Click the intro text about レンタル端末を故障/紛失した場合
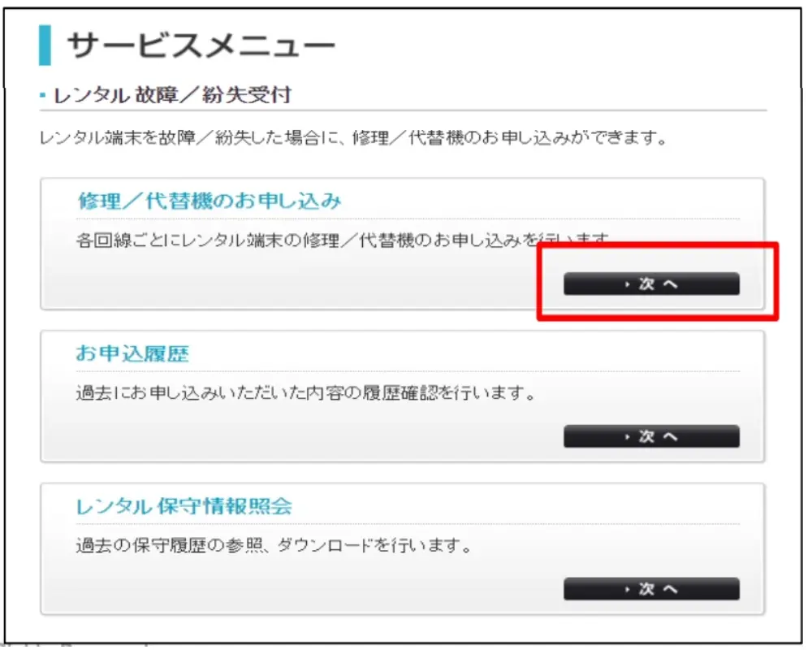Screen dimensions: 812x650 (x=354, y=138)
